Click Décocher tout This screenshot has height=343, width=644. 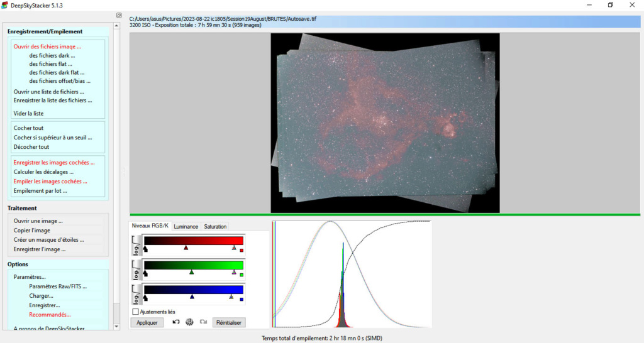(x=31, y=147)
